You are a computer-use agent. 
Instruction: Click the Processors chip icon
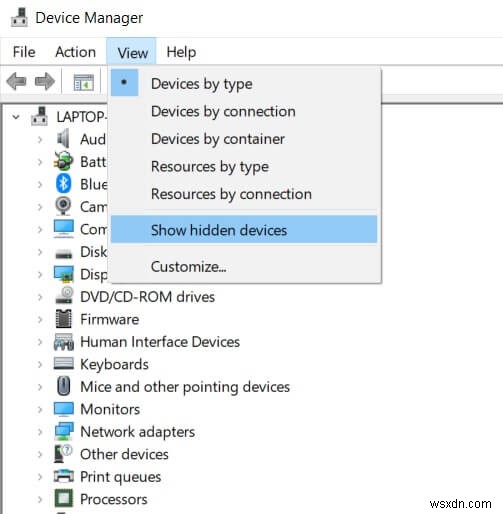[64, 499]
